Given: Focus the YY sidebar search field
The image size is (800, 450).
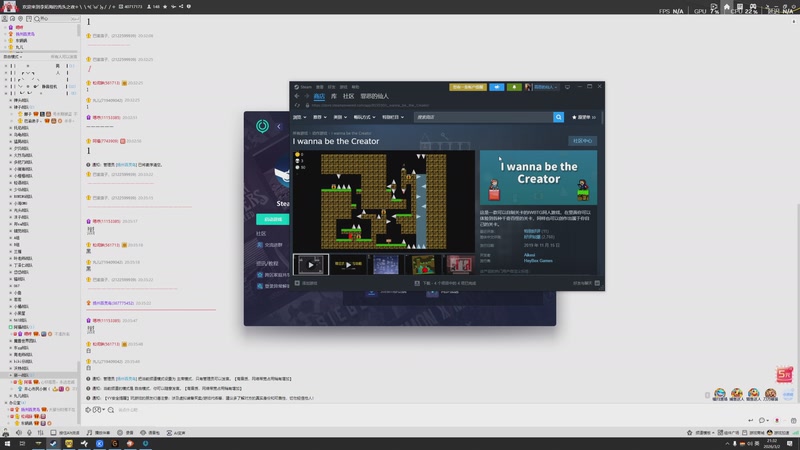Looking at the screenshot, I should 56,19.
